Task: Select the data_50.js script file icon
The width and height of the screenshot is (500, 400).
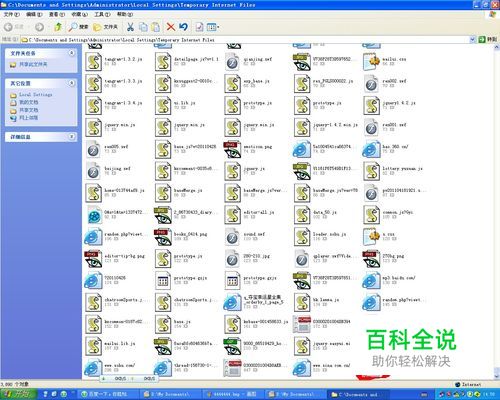Action: click(302, 215)
